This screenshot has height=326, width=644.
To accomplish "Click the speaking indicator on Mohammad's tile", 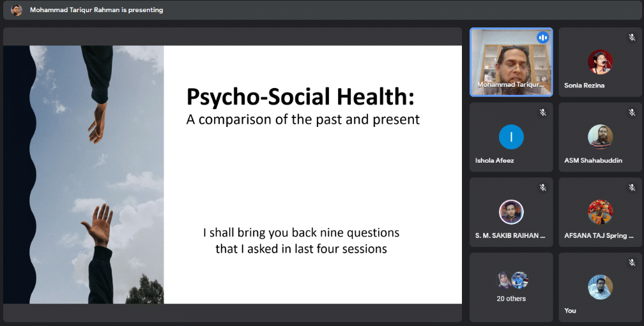I will (x=542, y=38).
